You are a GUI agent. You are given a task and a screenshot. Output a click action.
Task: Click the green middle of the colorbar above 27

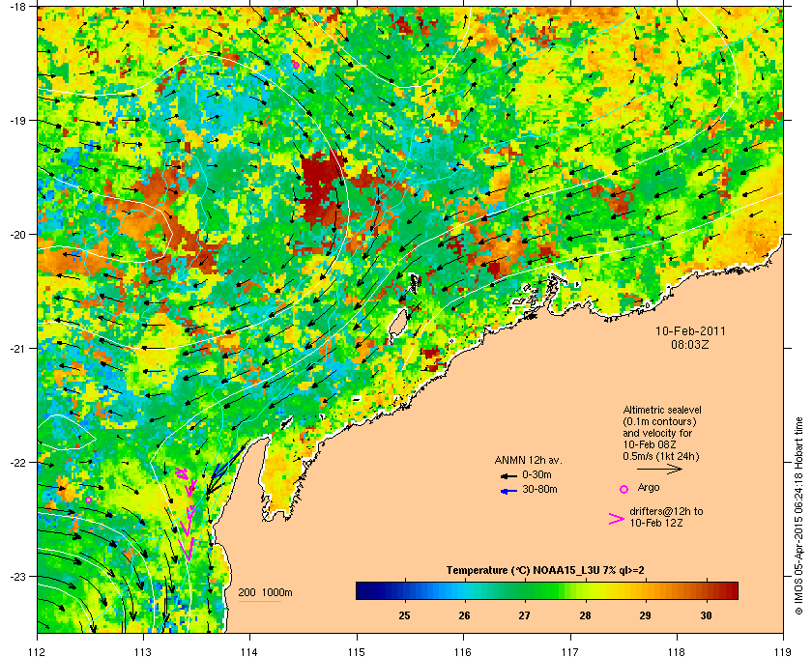(525, 590)
